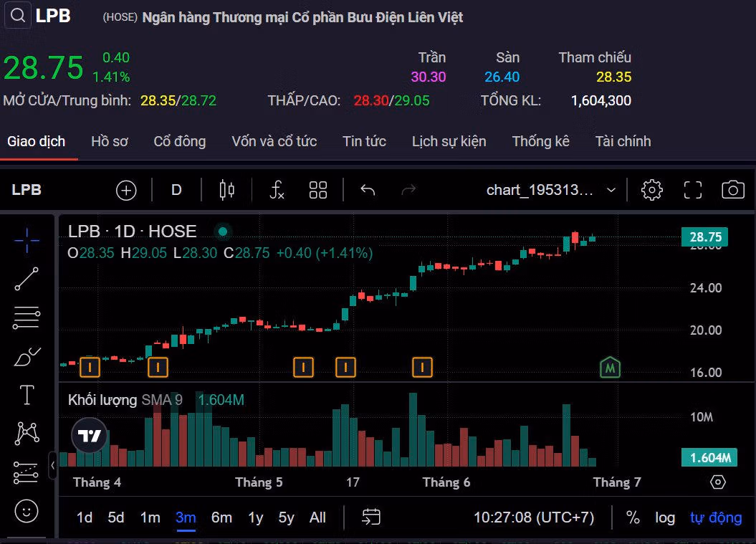Image resolution: width=756 pixels, height=544 pixels.
Task: Open the D timeframe interval dropdown
Action: pyautogui.click(x=176, y=190)
